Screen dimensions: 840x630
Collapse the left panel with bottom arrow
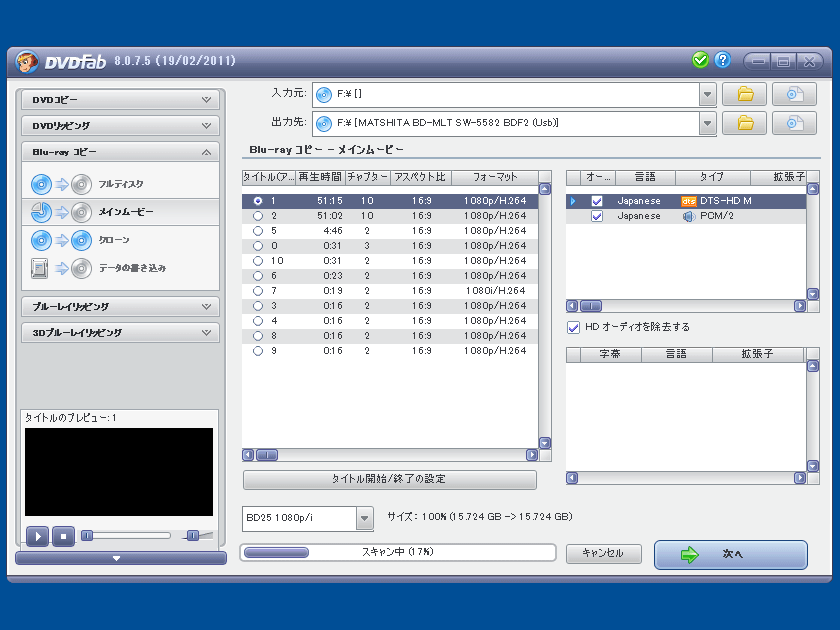[x=121, y=558]
